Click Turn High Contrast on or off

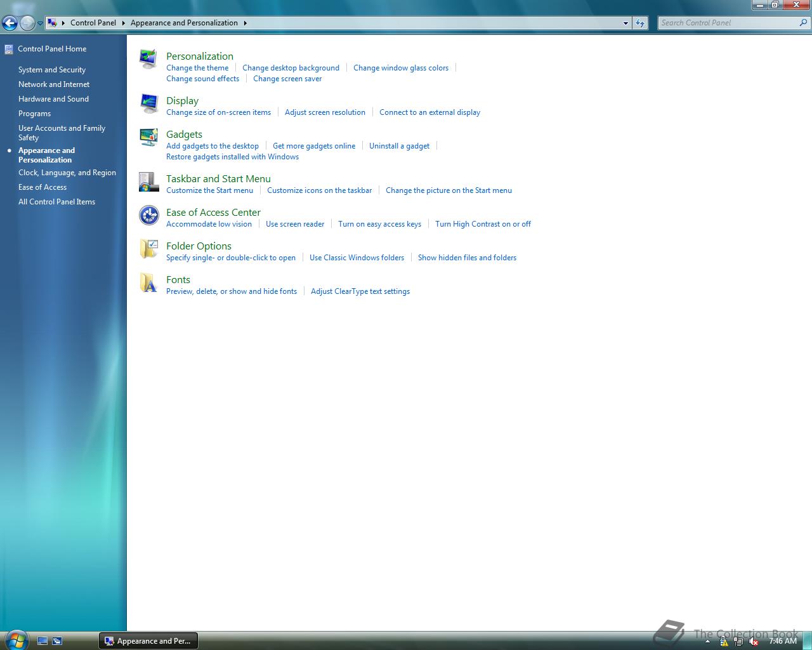coord(483,224)
